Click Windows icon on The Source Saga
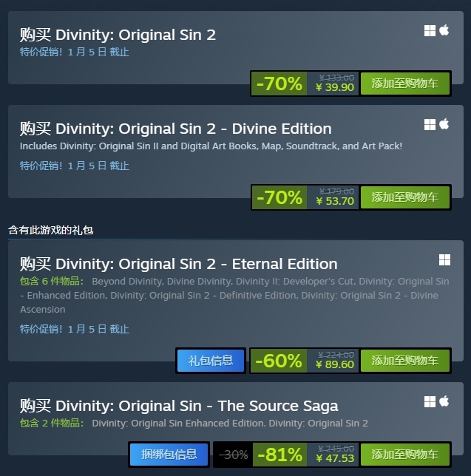This screenshot has width=471, height=476. point(430,401)
